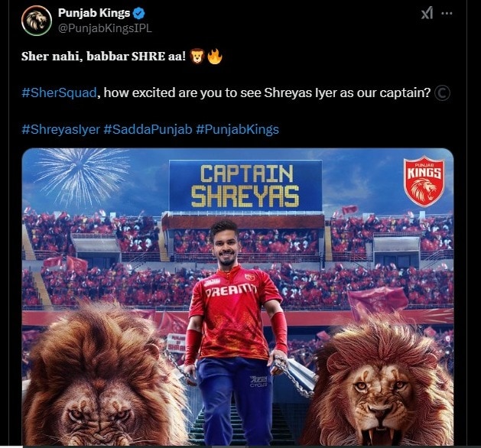This screenshot has height=448, width=481.
Task: Click the Grok xI icon
Action: 427,13
